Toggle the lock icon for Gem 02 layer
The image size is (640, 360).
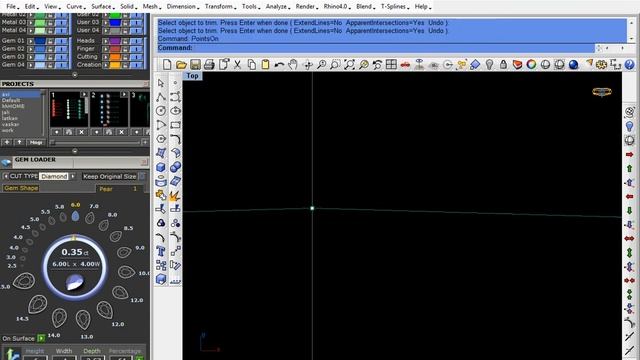(x=51, y=49)
